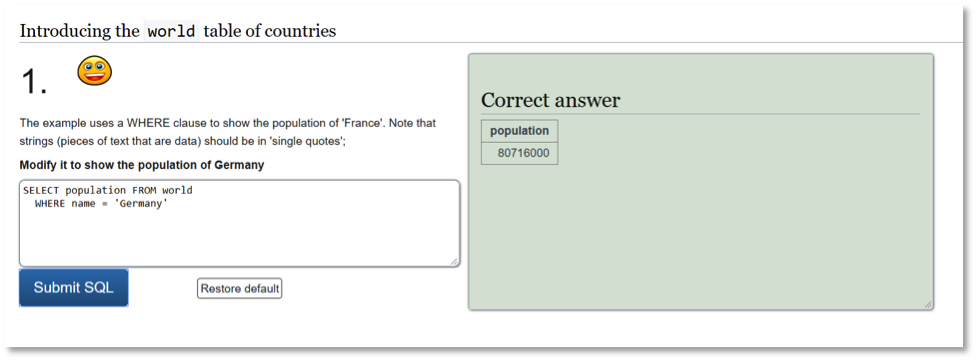Viewport: 977px width, 361px height.
Task: Click the 'Germany' string in the SQL query
Action: tap(141, 203)
